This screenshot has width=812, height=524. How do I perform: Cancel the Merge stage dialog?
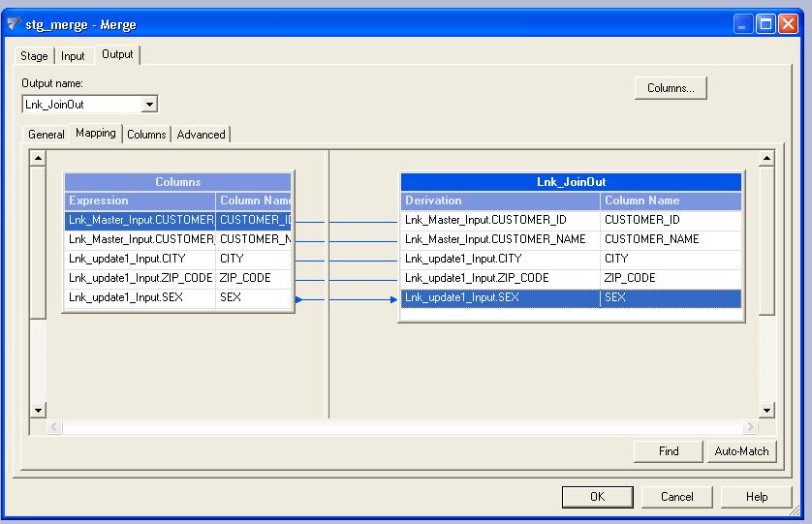coord(677,497)
